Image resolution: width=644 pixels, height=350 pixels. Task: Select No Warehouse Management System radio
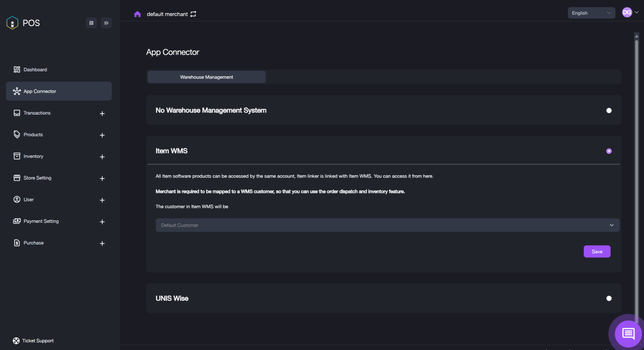[608, 110]
